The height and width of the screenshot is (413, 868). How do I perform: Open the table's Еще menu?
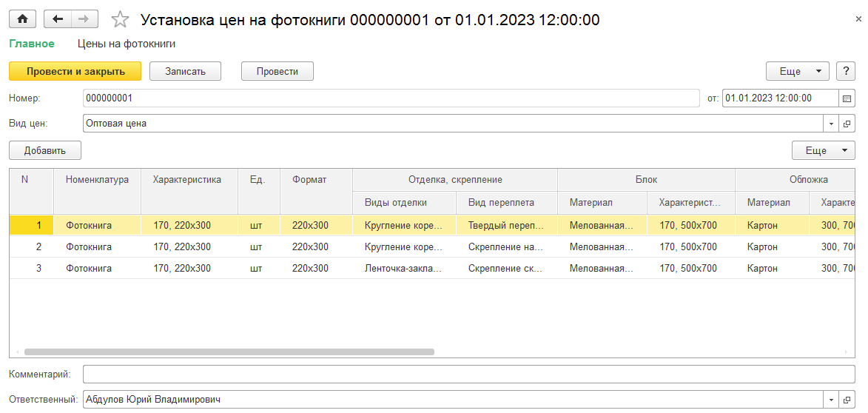823,150
